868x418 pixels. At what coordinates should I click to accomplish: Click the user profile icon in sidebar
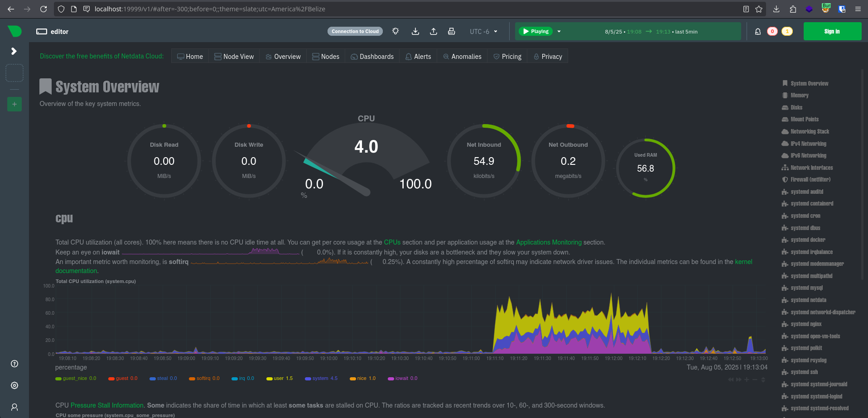[14, 407]
